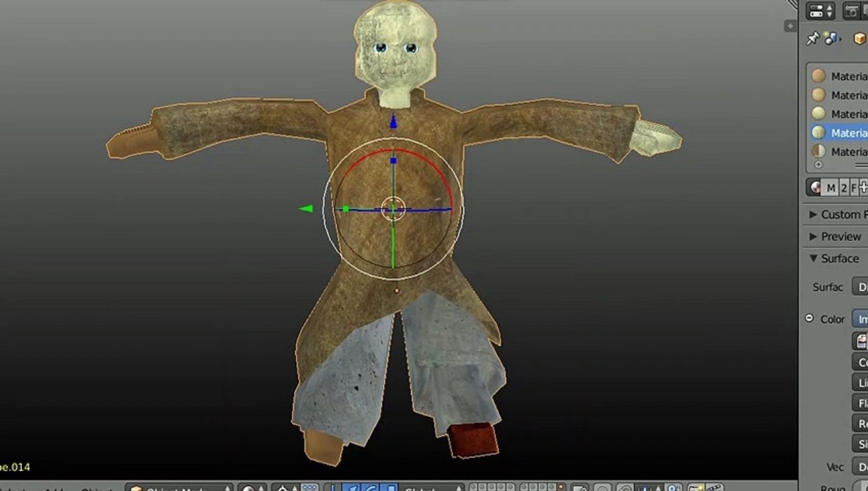Viewport: 868px width, 491px height.
Task: Click the material user count 2 button
Action: (x=844, y=188)
